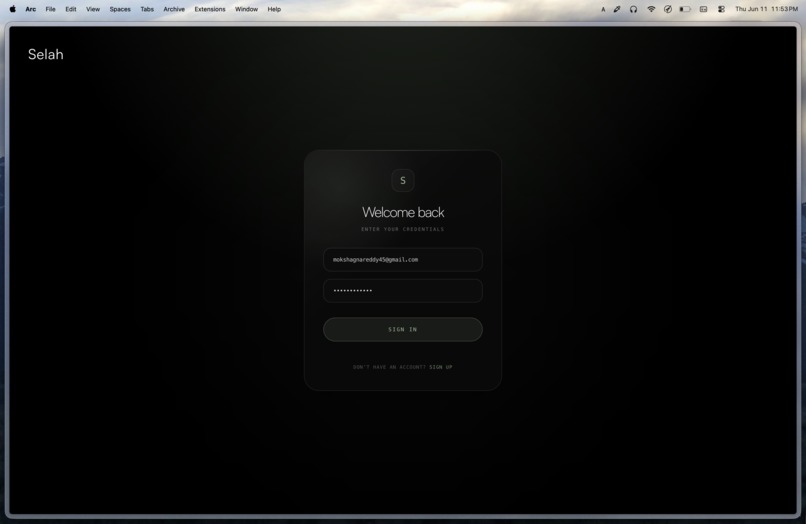Focus the password input field
Viewport: 806px width, 524px height.
(x=403, y=291)
